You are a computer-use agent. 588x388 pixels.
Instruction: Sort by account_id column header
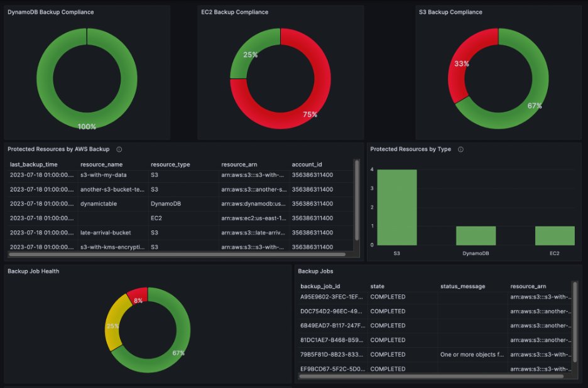[x=307, y=164]
